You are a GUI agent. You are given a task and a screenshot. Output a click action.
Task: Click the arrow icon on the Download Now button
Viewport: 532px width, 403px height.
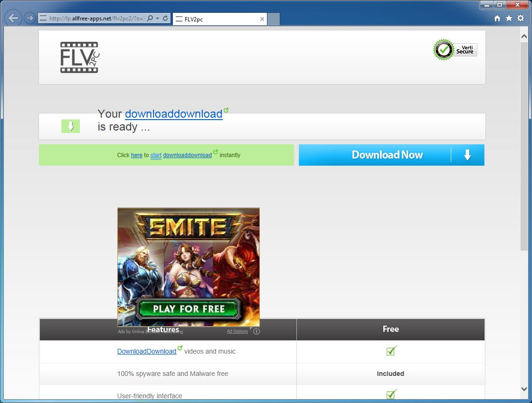[x=468, y=155]
